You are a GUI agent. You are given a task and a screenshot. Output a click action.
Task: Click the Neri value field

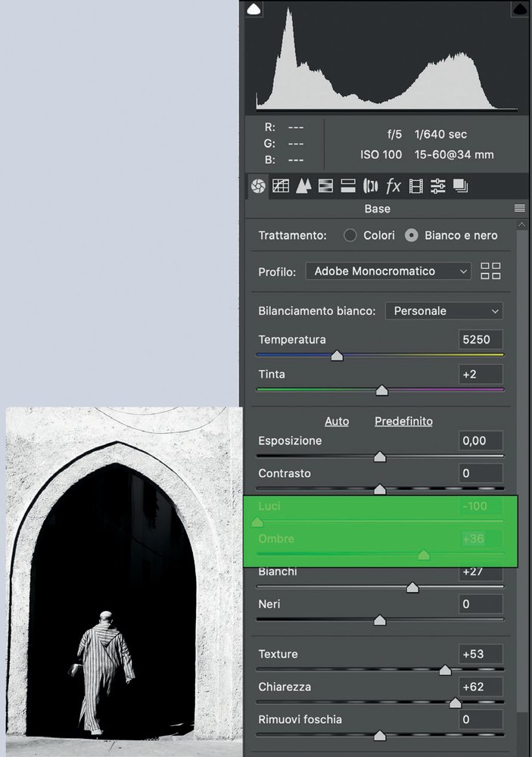481,604
